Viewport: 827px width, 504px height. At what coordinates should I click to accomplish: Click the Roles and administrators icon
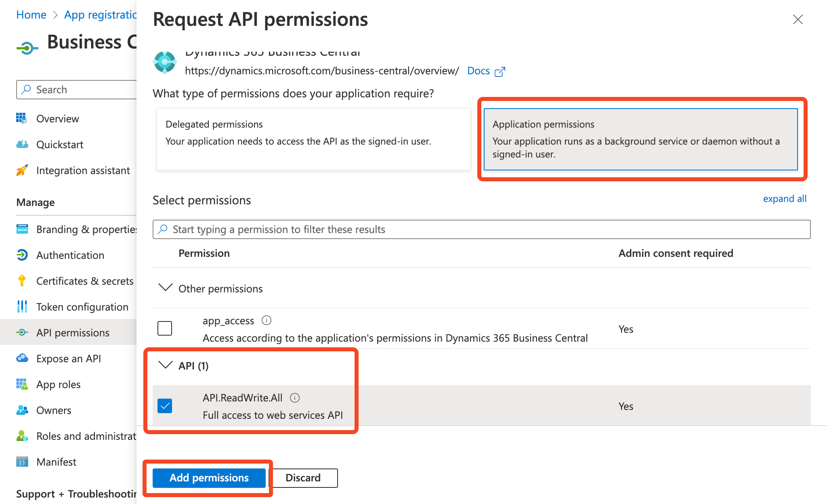(22, 436)
